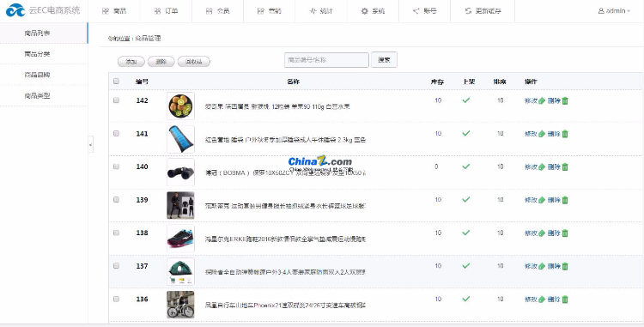Click the green on-shelf checkmark for product 142

[x=465, y=100]
